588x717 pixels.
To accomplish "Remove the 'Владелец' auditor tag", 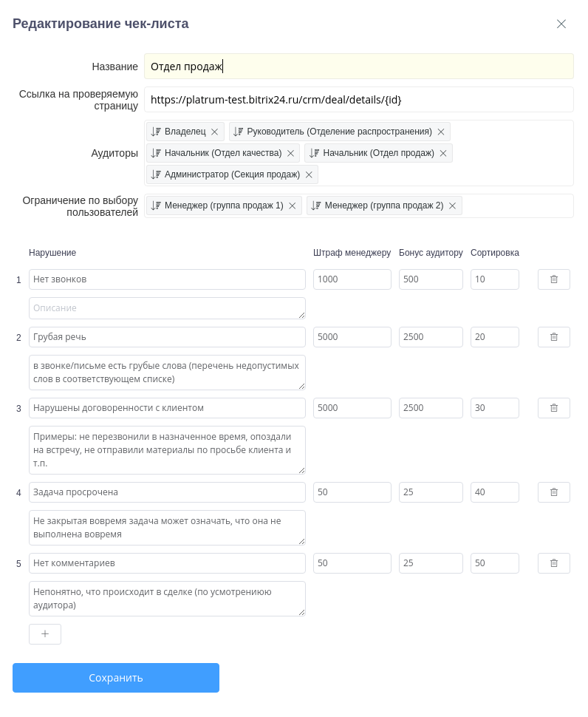I will click(x=215, y=132).
